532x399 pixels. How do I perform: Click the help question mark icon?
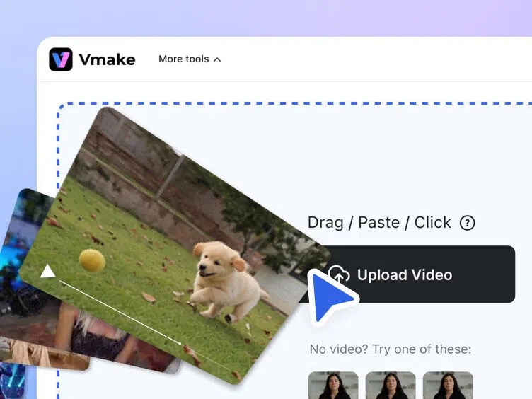[467, 223]
